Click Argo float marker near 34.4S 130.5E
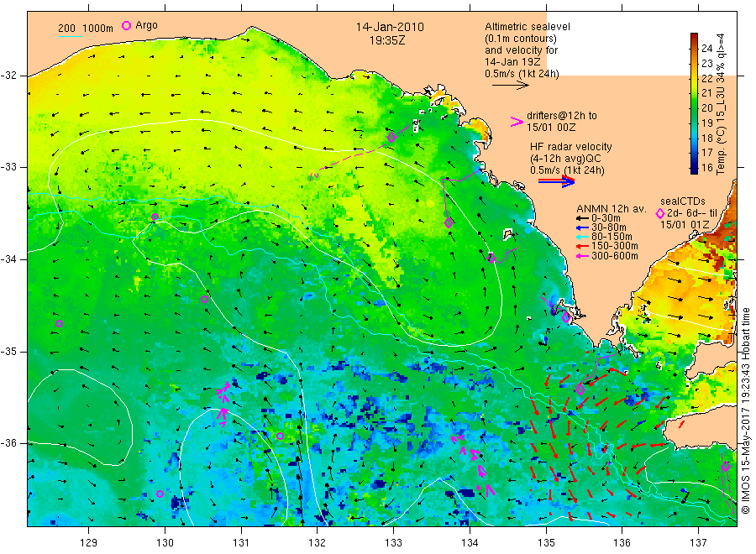 (204, 299)
